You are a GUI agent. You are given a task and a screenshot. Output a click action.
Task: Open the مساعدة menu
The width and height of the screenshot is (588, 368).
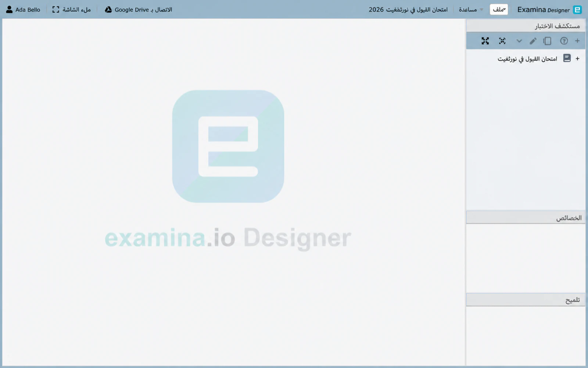click(x=471, y=10)
